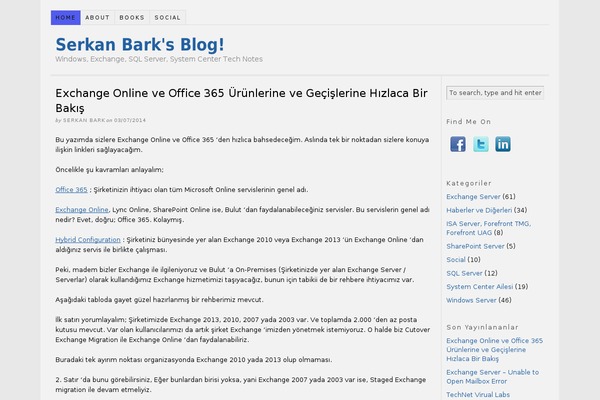Open the SharePoint Server category
This screenshot has height=400, width=600.
pos(475,246)
